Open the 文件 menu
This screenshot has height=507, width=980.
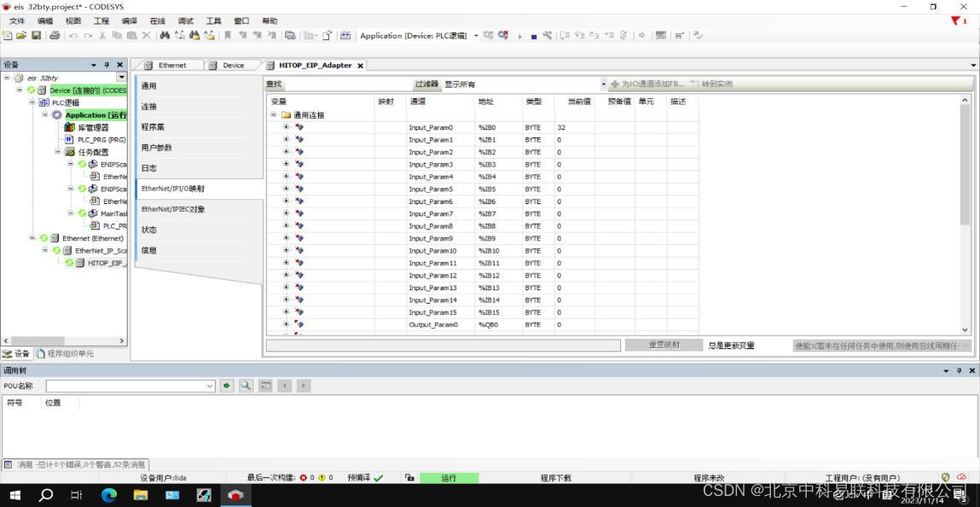click(x=17, y=21)
